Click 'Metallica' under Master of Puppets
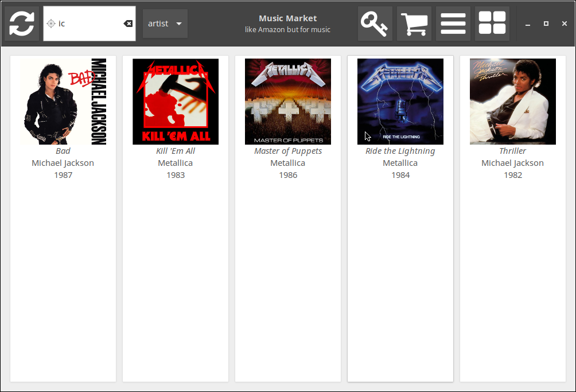The width and height of the screenshot is (576, 392). tap(288, 163)
